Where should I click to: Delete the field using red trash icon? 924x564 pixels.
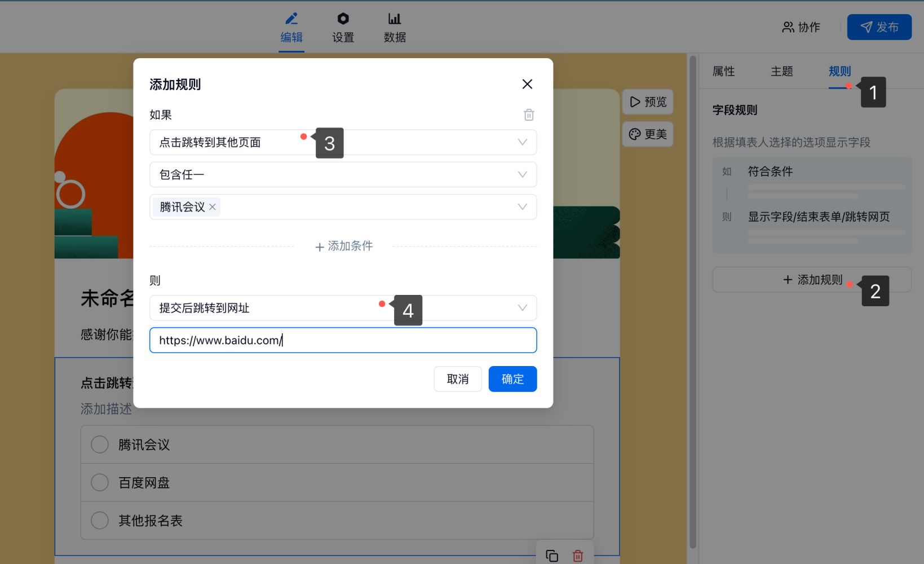pos(578,556)
